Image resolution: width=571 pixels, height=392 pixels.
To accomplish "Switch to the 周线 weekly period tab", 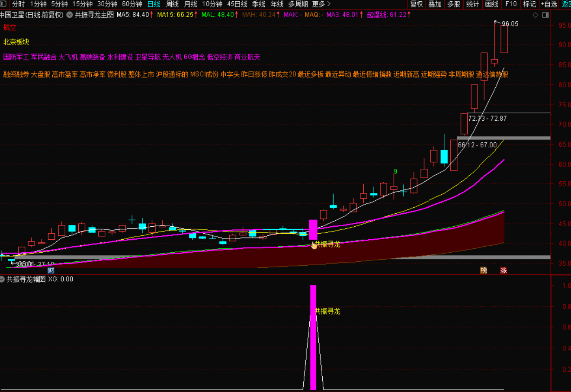I will tap(172, 4).
